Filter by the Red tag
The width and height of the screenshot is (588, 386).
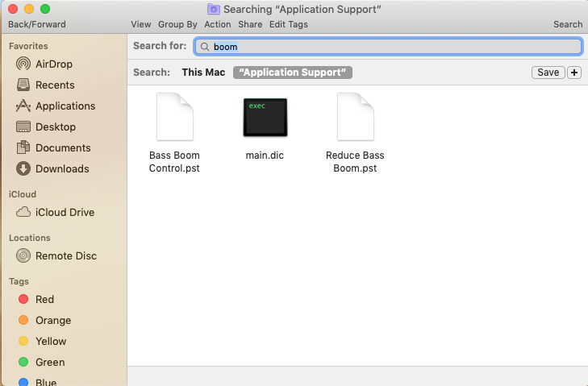(x=44, y=299)
